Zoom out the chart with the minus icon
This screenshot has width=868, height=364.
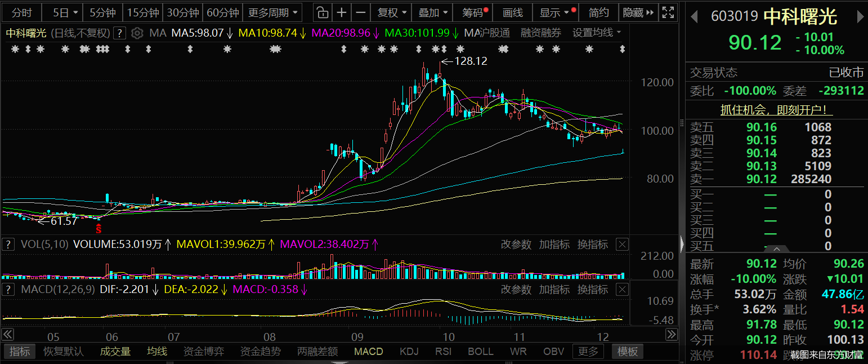pyautogui.click(x=361, y=12)
